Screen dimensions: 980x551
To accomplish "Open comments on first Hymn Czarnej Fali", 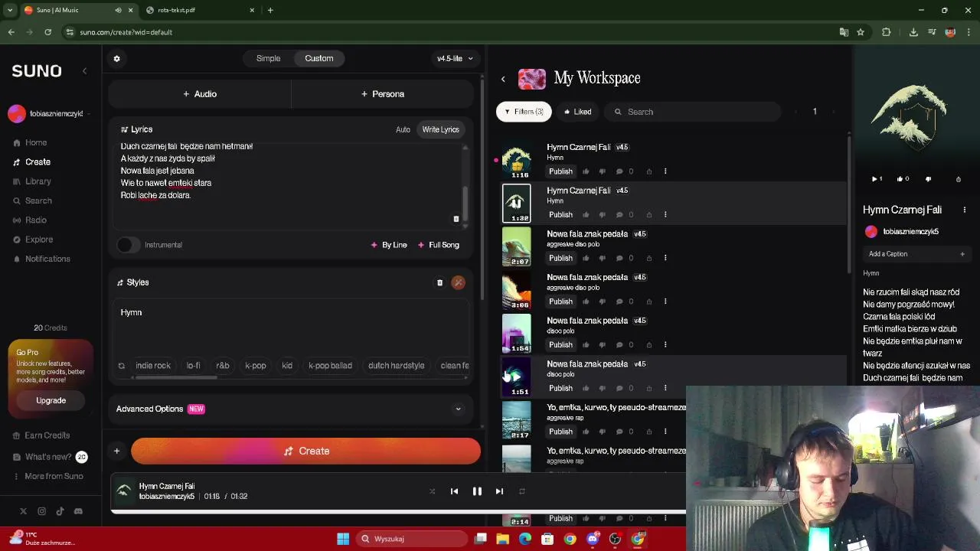I will coord(619,171).
